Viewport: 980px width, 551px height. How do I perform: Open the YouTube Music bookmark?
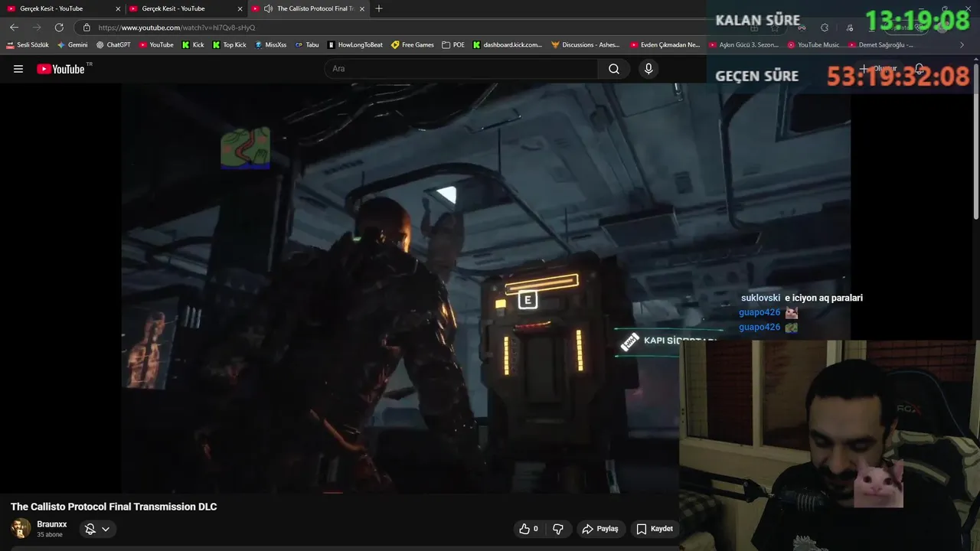point(813,45)
